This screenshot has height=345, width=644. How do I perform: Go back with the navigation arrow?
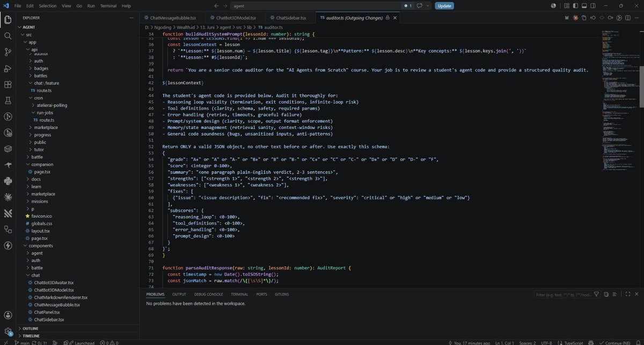[x=217, y=6]
